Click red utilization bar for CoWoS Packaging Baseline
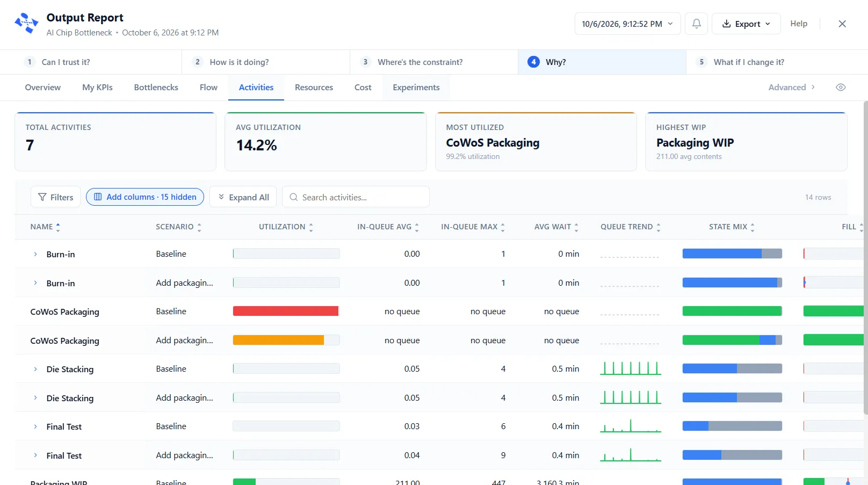Image resolution: width=868 pixels, height=485 pixels. tap(286, 311)
